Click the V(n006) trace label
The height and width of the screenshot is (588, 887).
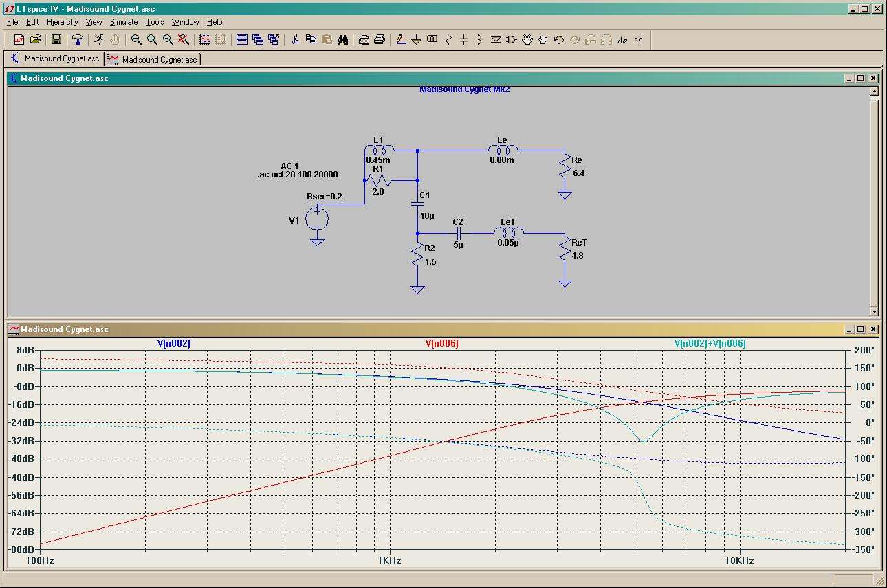(441, 343)
